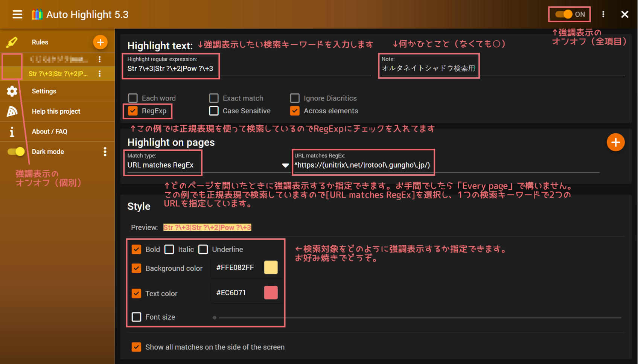Uncheck the RegExp checkbox
The width and height of the screenshot is (638, 364).
[x=133, y=111]
